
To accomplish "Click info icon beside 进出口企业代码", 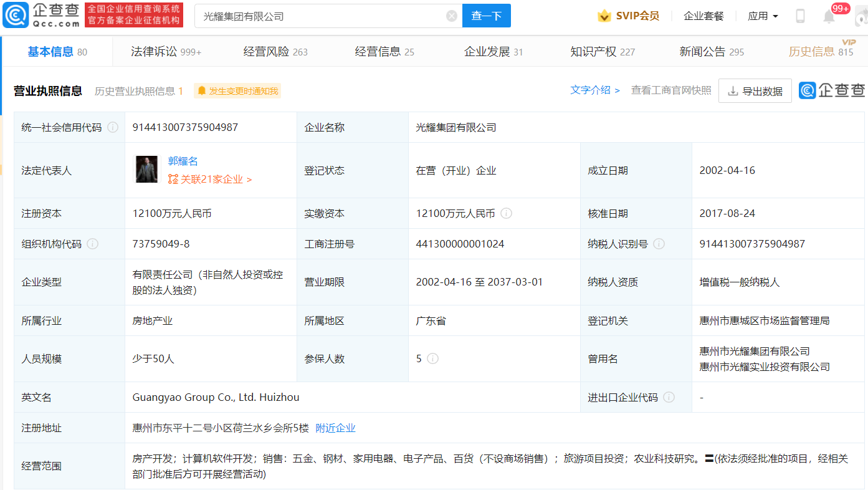I will [669, 397].
